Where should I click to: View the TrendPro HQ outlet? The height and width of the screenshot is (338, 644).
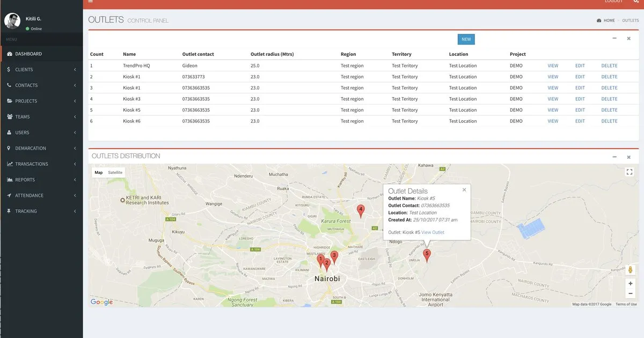click(553, 66)
